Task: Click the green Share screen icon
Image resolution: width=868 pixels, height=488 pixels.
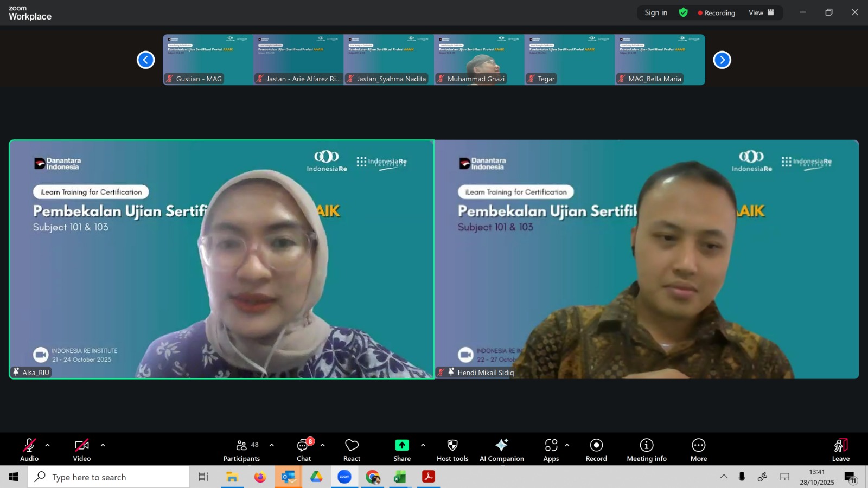Action: coord(401,445)
